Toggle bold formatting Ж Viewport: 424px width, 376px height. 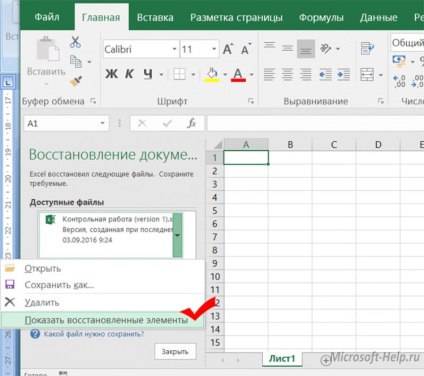(x=111, y=74)
